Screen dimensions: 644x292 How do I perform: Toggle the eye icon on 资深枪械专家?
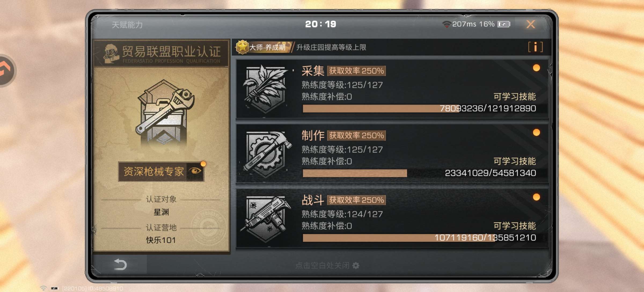tap(195, 171)
